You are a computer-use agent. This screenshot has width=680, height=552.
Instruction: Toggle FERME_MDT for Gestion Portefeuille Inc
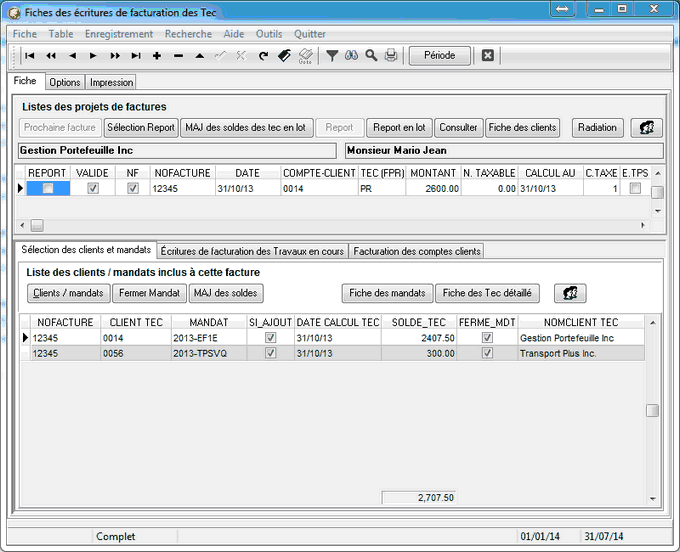click(487, 337)
